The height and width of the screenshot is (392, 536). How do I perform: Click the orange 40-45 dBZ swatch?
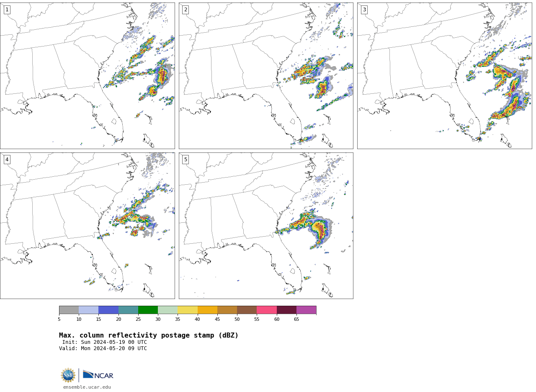tap(207, 310)
